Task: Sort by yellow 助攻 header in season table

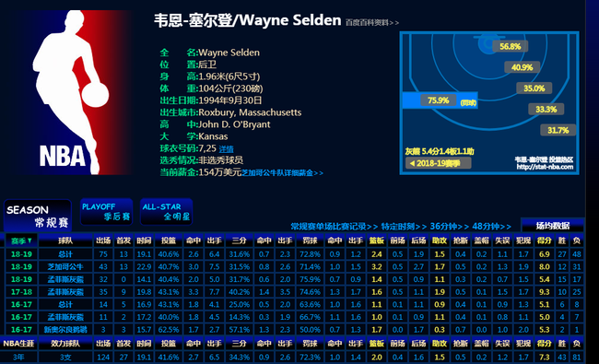Action: 440,241
